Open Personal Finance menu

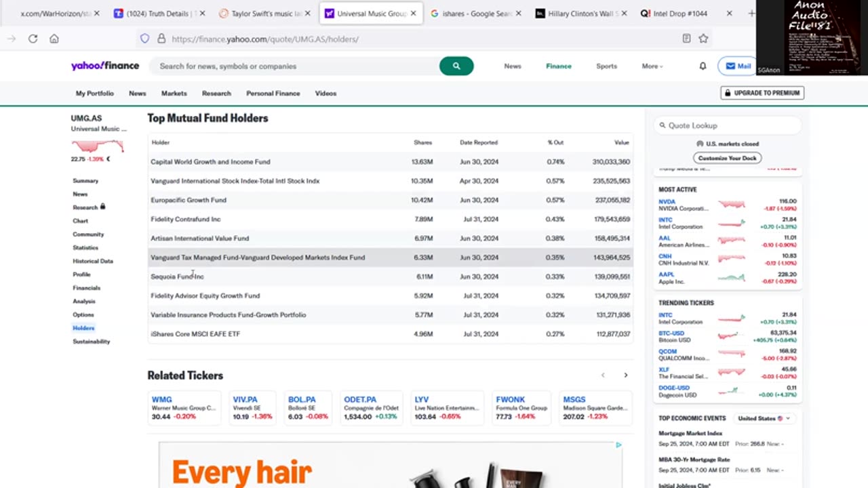coord(273,94)
